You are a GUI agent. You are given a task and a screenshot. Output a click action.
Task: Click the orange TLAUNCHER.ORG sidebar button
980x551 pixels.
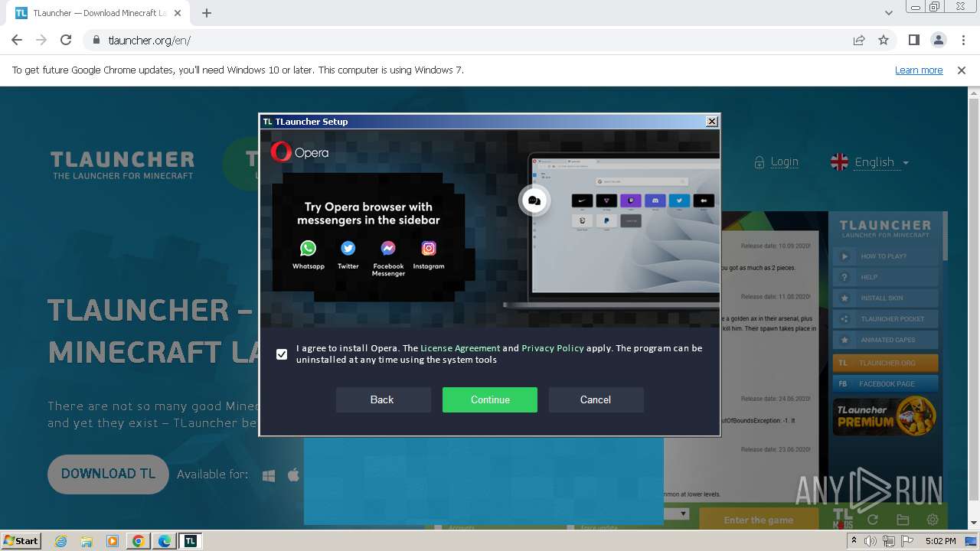point(885,363)
